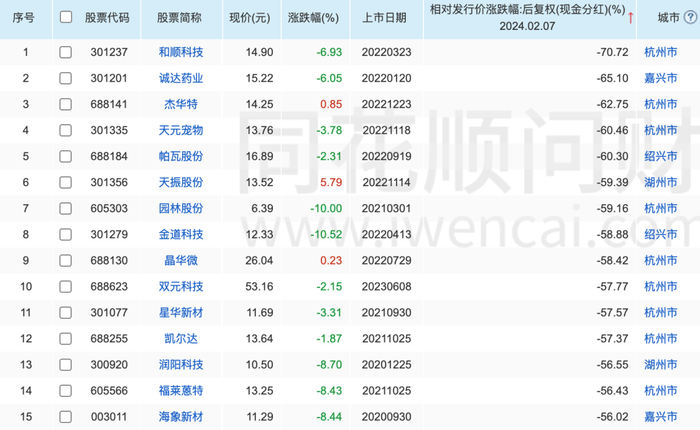Tick the checkbox on the 301335 row
Screen dimensions: 700x430
pos(66,130)
